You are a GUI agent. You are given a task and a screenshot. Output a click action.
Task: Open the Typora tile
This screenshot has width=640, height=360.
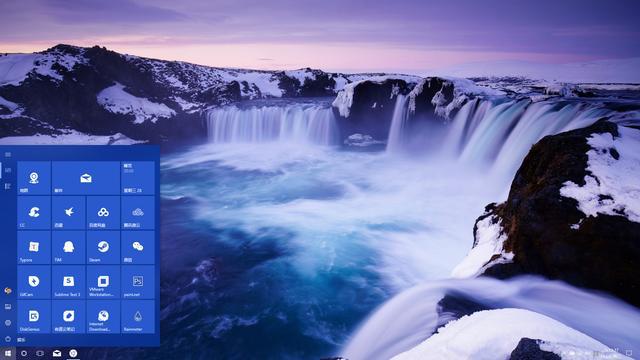[34, 247]
